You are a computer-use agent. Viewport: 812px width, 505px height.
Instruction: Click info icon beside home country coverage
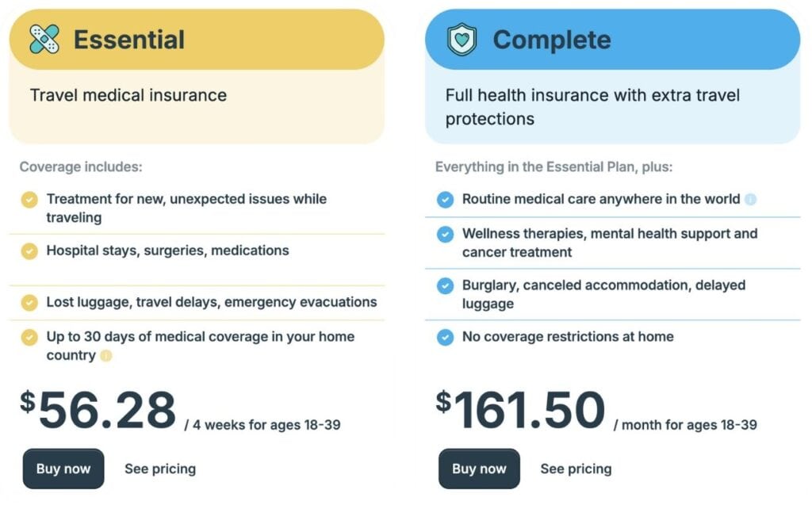tap(106, 356)
